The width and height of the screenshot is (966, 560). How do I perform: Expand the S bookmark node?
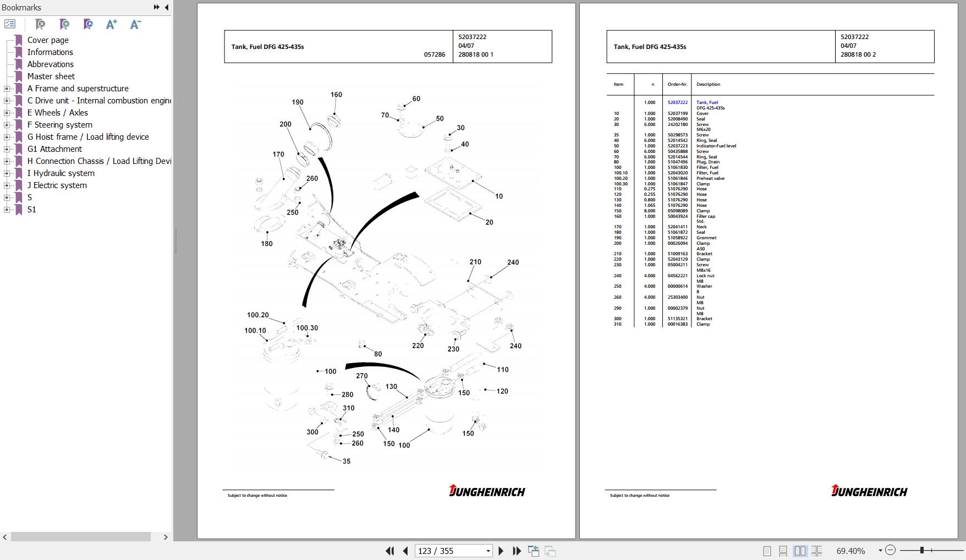point(7,197)
